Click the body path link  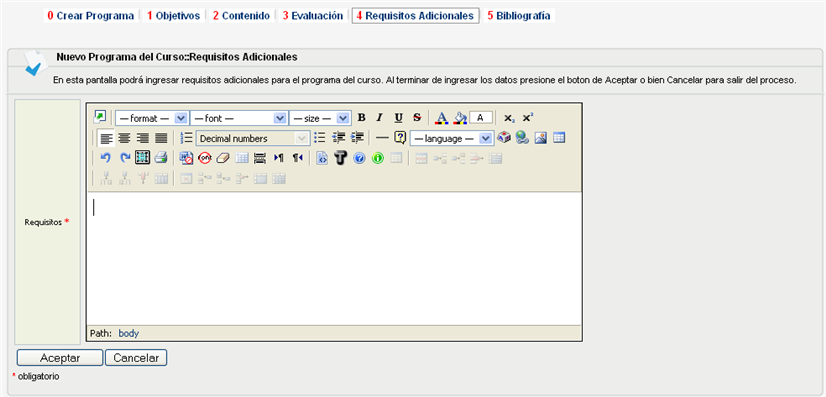[x=129, y=333]
